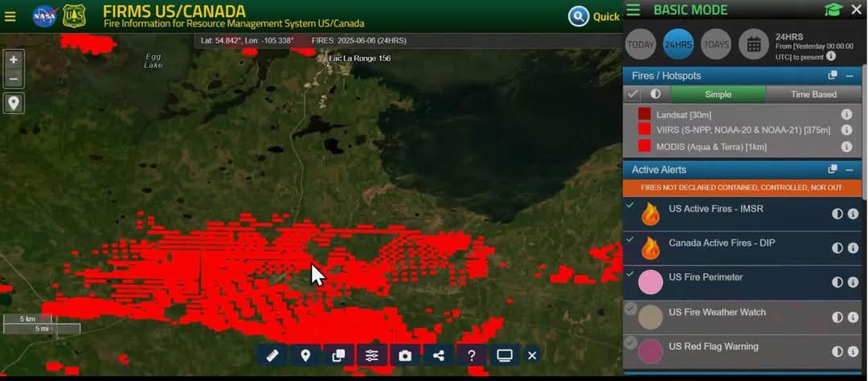Screen dimensions: 868x381
Task: Show info for Landsat [30m]
Action: coord(845,115)
